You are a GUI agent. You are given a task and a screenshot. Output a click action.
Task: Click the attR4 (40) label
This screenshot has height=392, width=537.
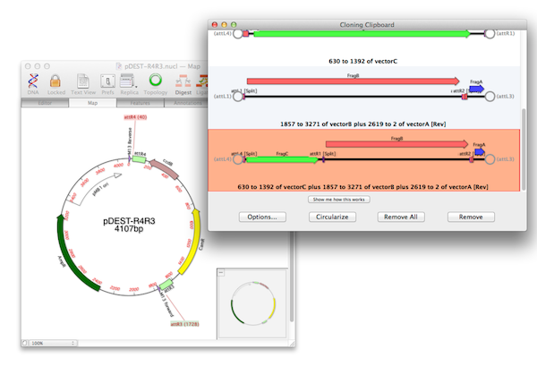click(x=135, y=117)
